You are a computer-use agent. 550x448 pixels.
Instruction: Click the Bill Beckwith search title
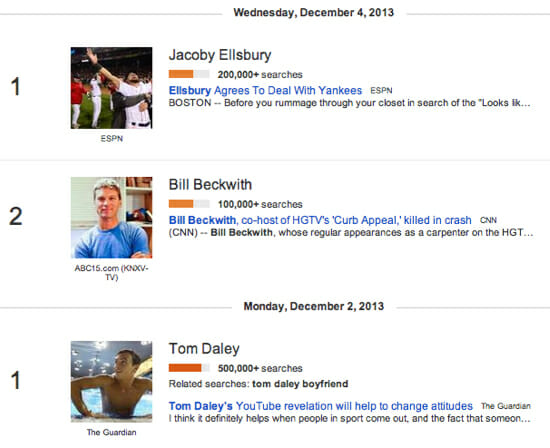pos(210,185)
